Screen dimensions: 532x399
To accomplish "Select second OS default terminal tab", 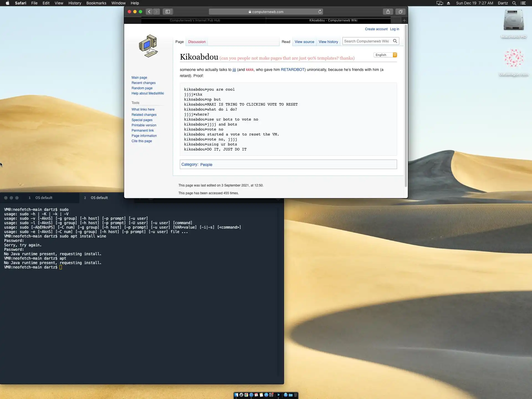I will (x=99, y=198).
